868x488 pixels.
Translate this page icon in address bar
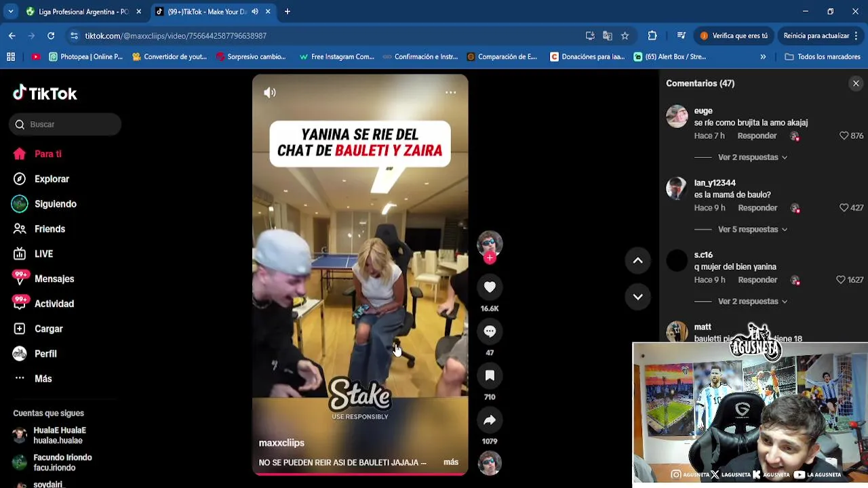(608, 36)
